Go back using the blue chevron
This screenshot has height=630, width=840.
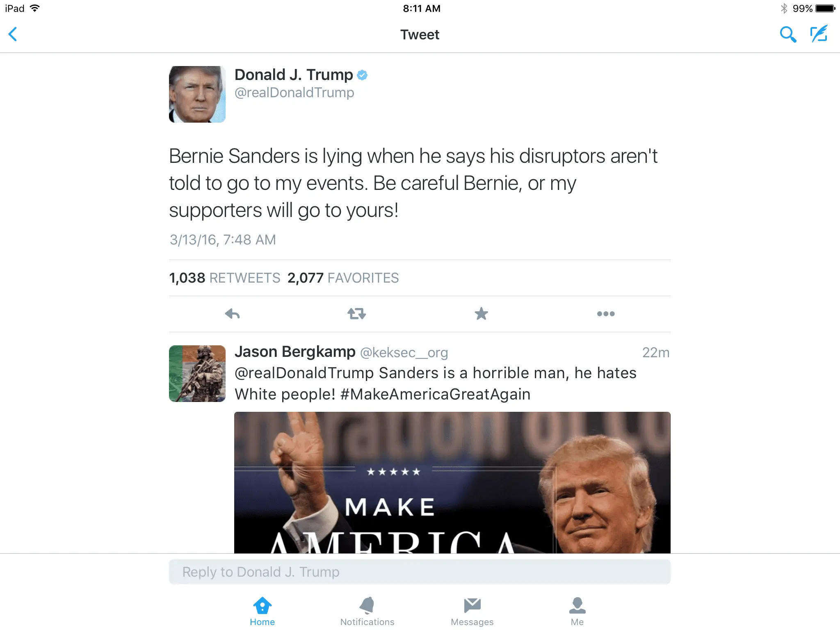(13, 34)
